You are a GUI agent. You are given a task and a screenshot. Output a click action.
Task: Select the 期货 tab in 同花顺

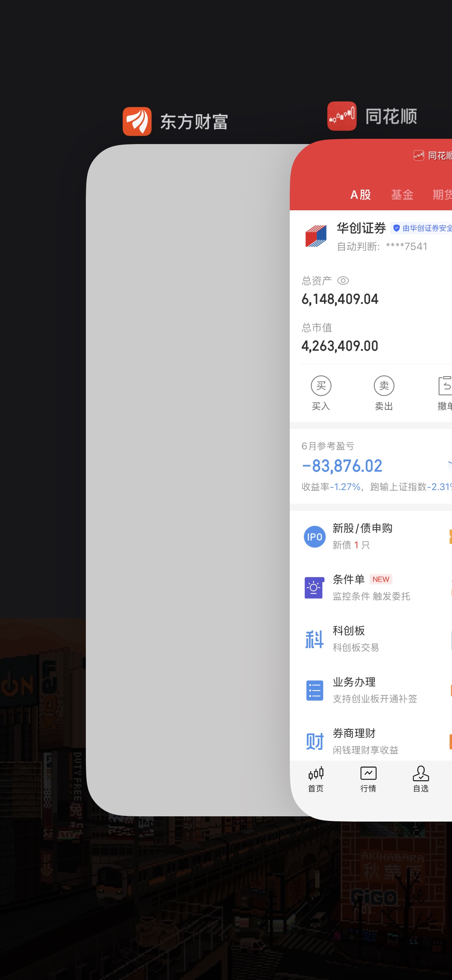pos(442,195)
